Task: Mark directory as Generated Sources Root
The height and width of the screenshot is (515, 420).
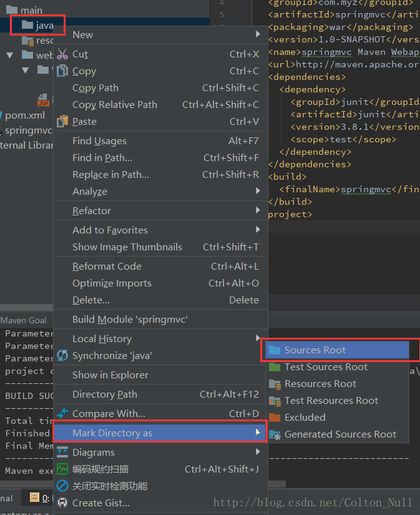Action: 337,434
